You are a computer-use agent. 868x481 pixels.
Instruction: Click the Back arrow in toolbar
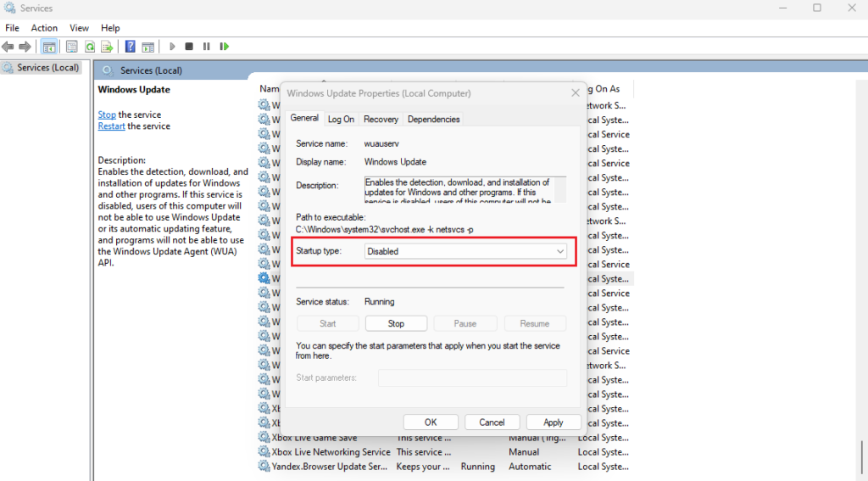click(8, 47)
